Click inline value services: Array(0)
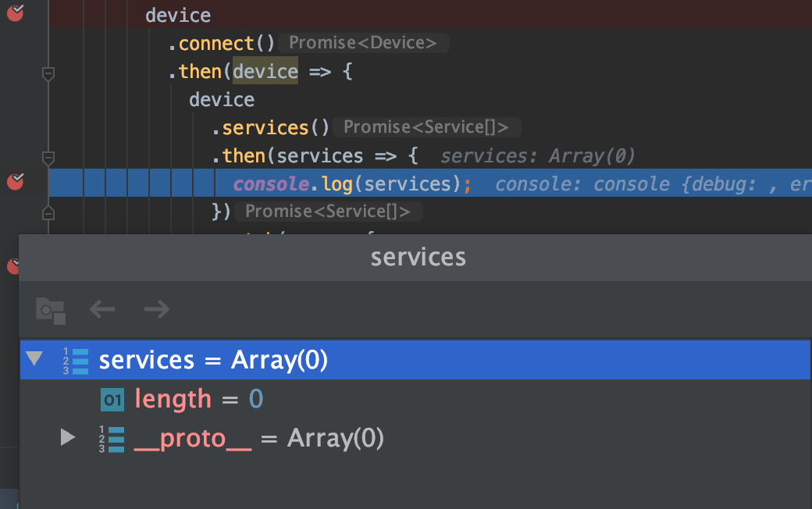This screenshot has height=509, width=812. (537, 156)
